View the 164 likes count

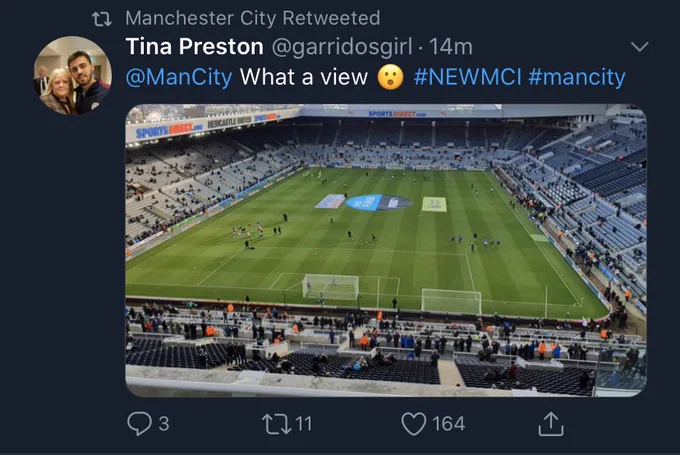[448, 424]
